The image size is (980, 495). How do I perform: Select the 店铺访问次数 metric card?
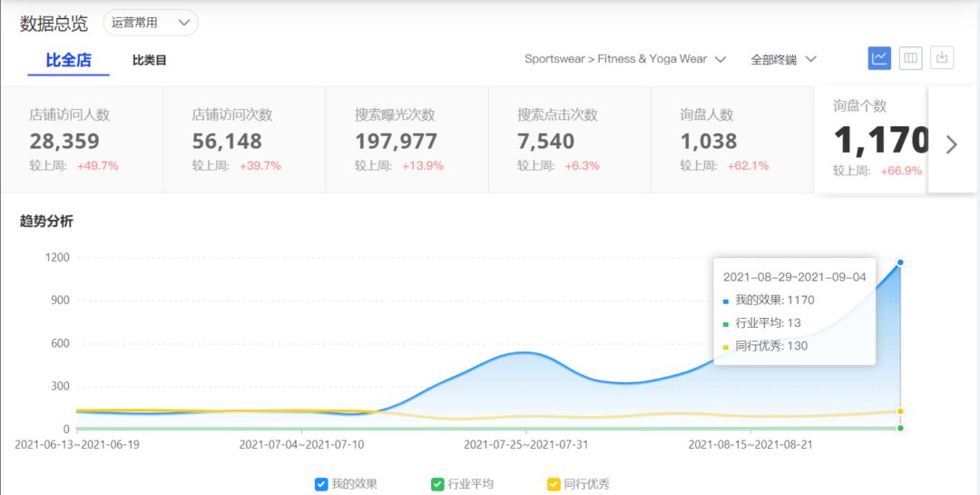(244, 140)
